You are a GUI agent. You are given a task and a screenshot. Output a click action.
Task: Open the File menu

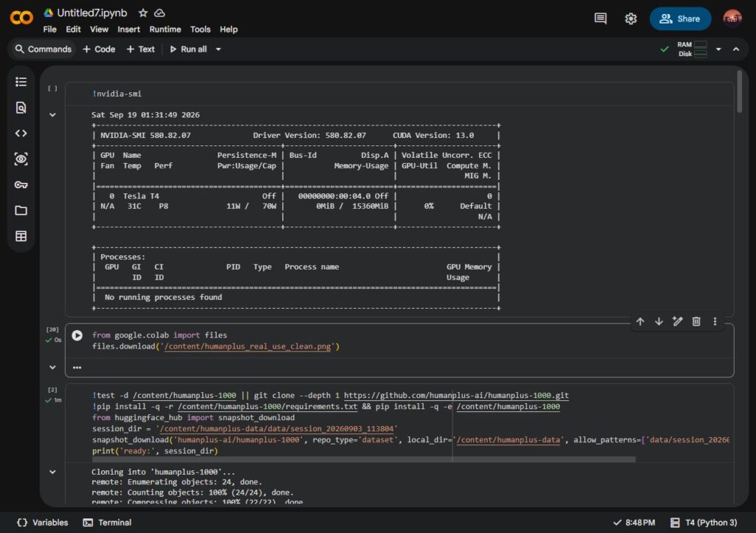pyautogui.click(x=49, y=30)
